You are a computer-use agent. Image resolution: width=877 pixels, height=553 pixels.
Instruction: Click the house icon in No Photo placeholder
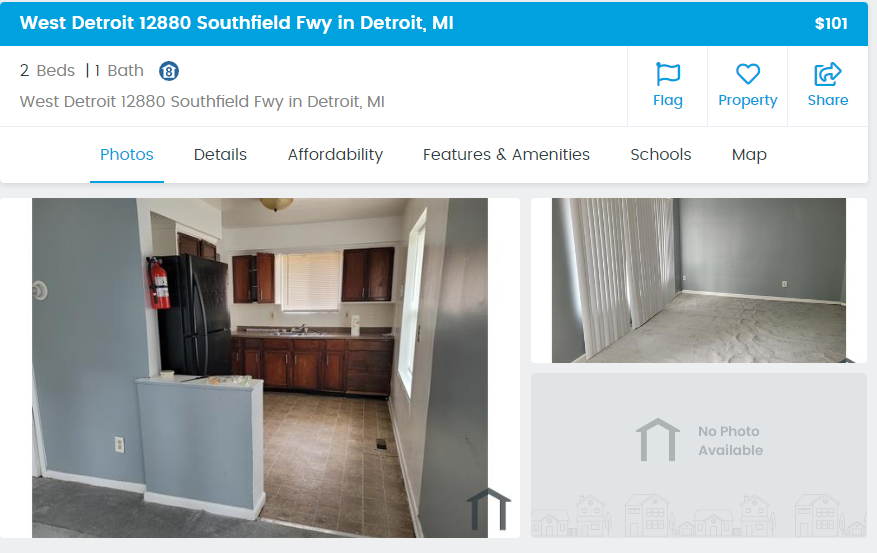click(658, 440)
